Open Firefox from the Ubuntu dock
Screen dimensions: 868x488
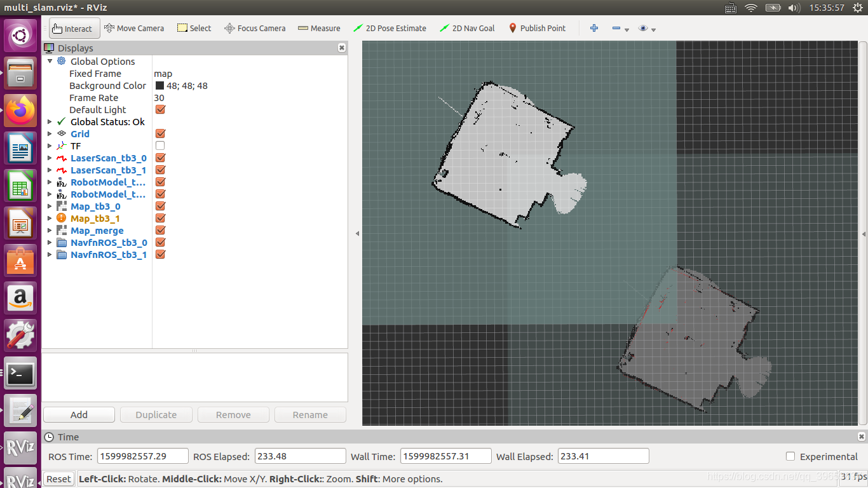[x=20, y=111]
